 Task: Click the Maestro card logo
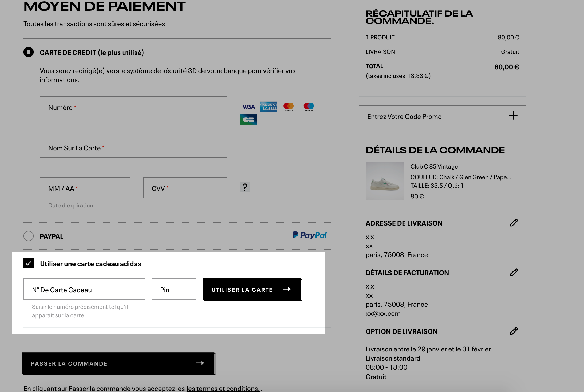click(x=309, y=107)
